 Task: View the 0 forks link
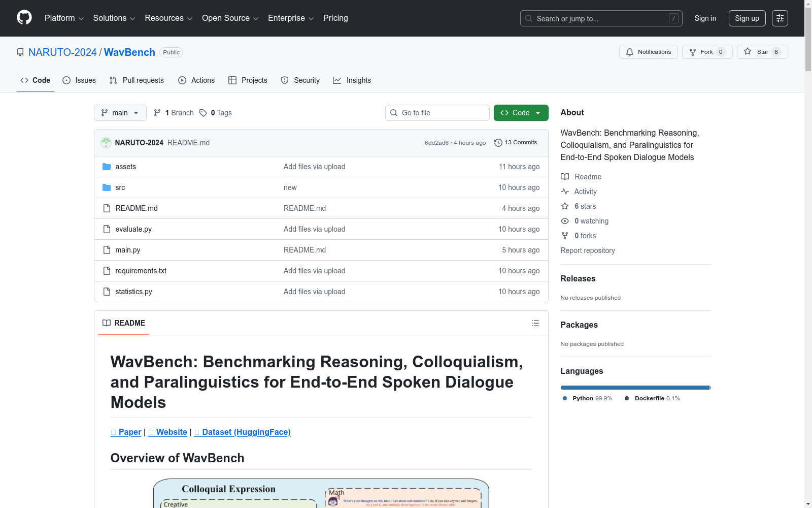coord(579,236)
